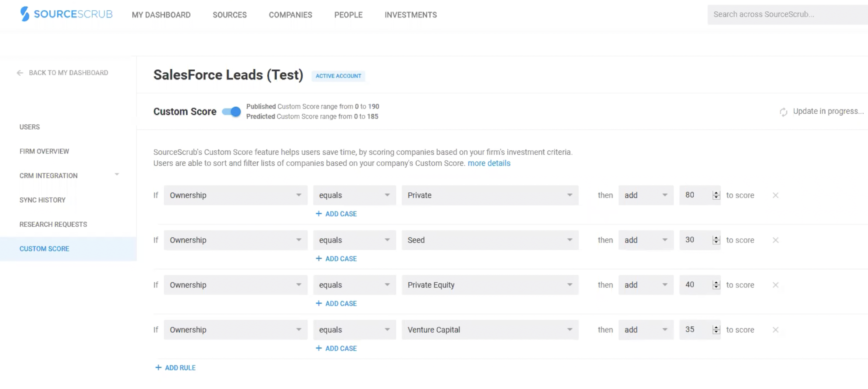Click the SourceScrub logo
The height and width of the screenshot is (389, 868).
pos(66,14)
